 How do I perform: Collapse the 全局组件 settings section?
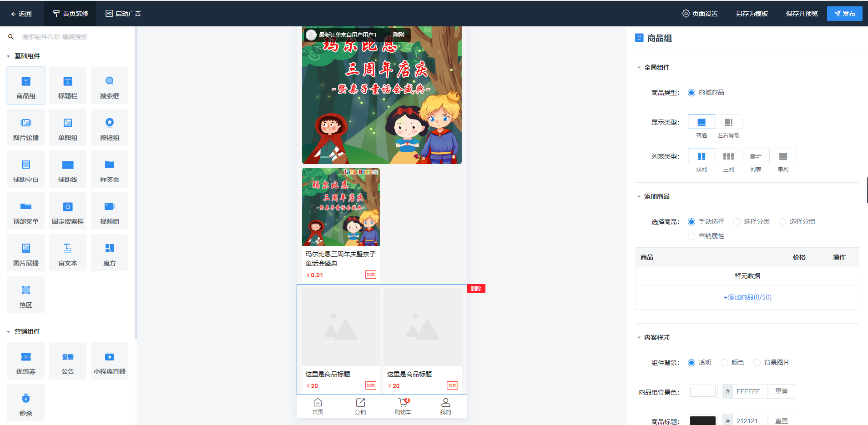639,68
